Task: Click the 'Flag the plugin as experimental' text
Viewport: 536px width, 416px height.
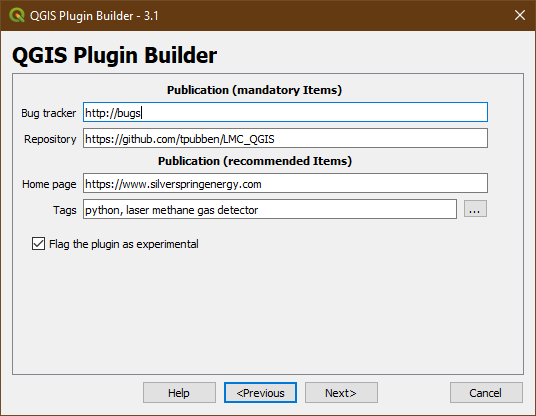Action: pos(124,244)
